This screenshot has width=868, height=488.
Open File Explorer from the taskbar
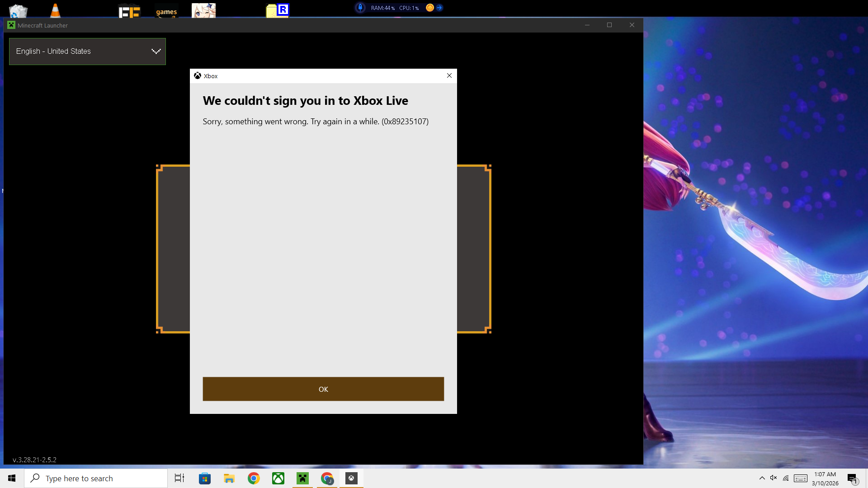tap(229, 478)
